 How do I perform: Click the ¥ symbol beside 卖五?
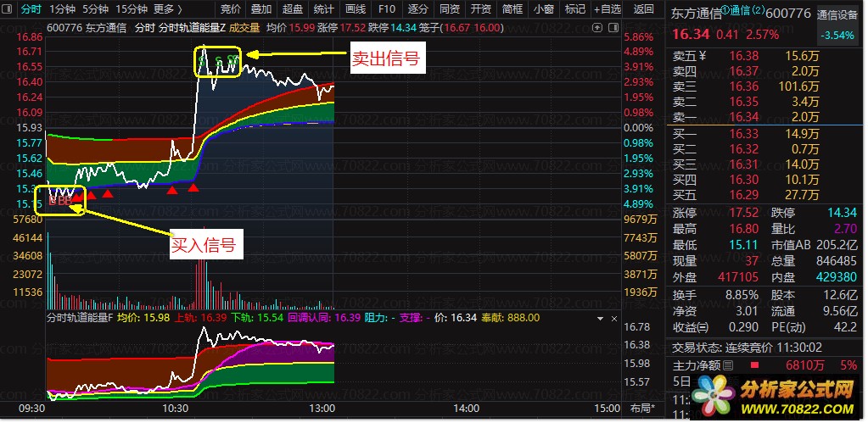point(703,55)
